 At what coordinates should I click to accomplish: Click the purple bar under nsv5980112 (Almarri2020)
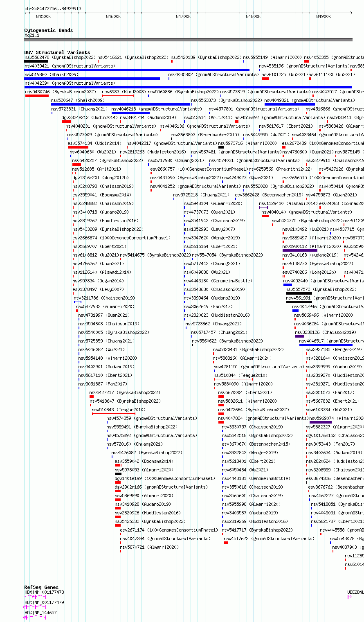click(300, 250)
